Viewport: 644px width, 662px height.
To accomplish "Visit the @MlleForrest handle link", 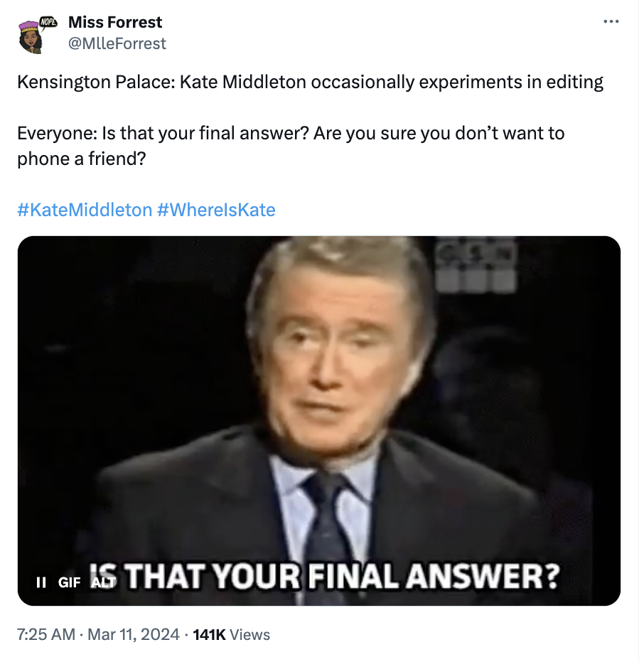I will tap(117, 43).
